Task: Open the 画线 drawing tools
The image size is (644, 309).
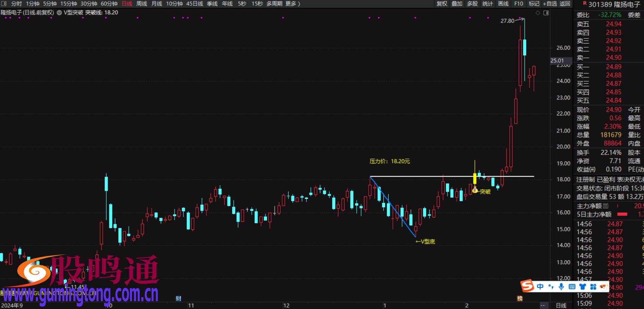Action: (x=503, y=4)
